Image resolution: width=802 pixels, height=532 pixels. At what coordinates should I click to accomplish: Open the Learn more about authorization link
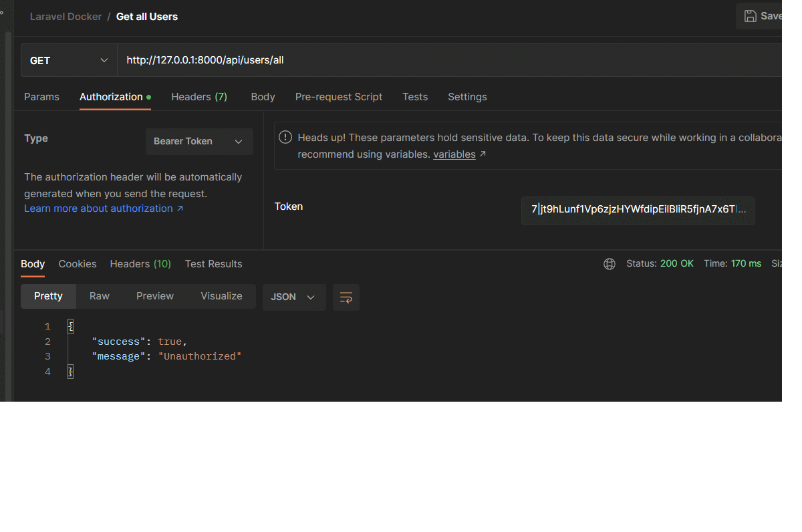pos(98,208)
